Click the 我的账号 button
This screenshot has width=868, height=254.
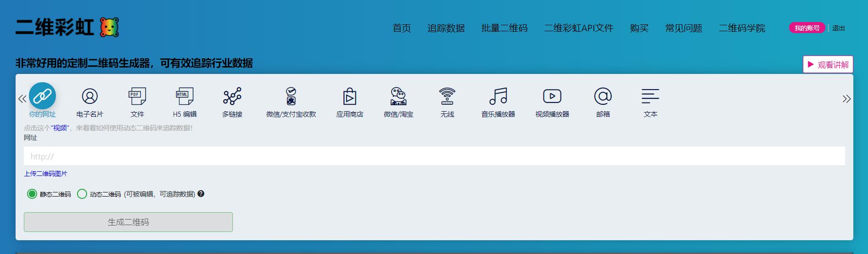(x=807, y=28)
